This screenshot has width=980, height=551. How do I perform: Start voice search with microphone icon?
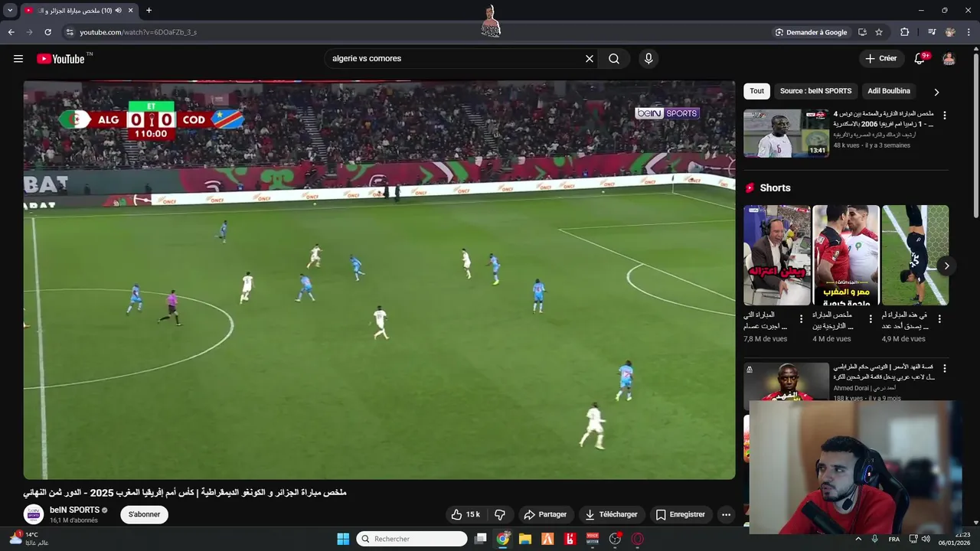coord(648,59)
